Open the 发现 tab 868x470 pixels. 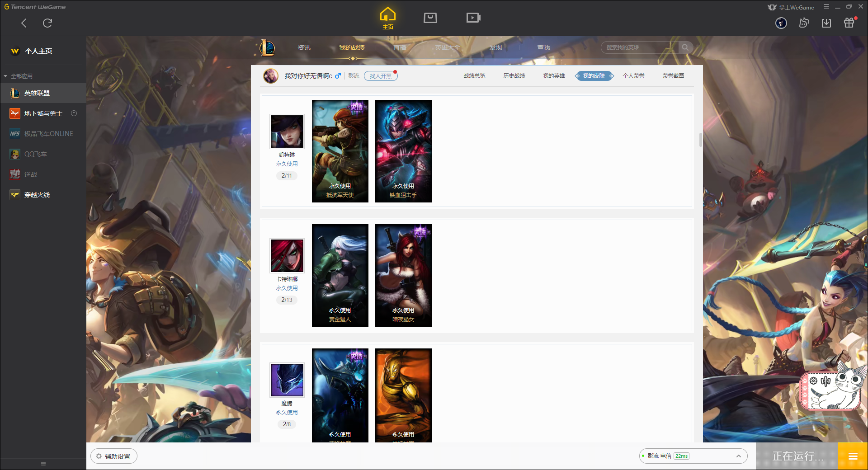(495, 47)
